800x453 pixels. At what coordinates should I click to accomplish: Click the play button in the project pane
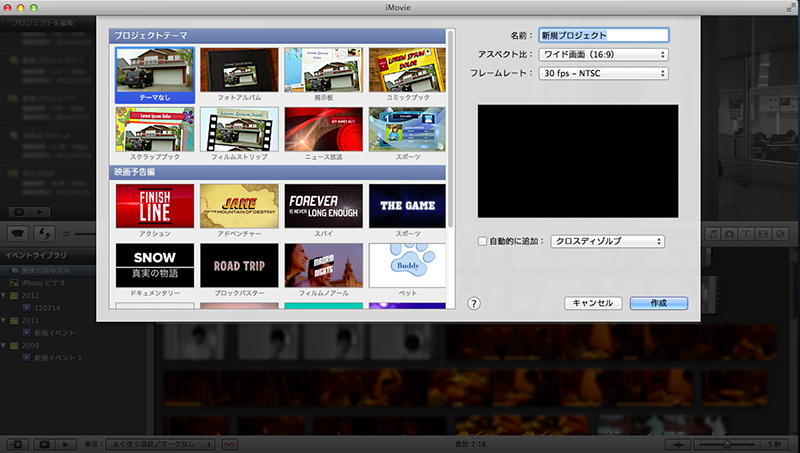(x=40, y=212)
